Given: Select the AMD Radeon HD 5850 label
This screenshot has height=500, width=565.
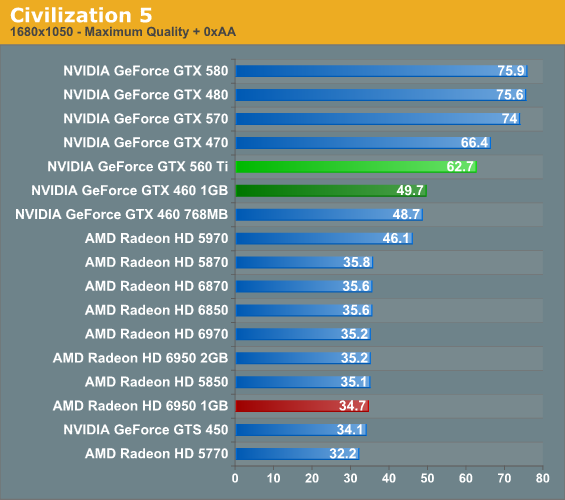Looking at the screenshot, I should tap(157, 382).
